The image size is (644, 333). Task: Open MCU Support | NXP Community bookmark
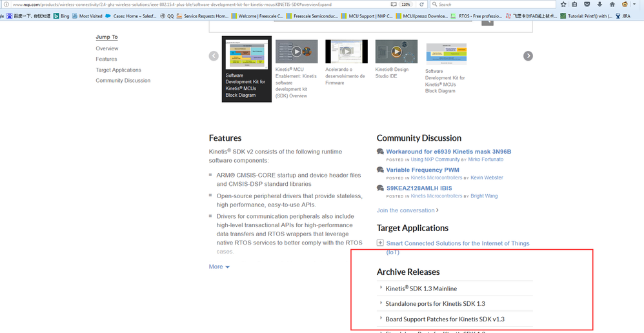[x=367, y=16]
